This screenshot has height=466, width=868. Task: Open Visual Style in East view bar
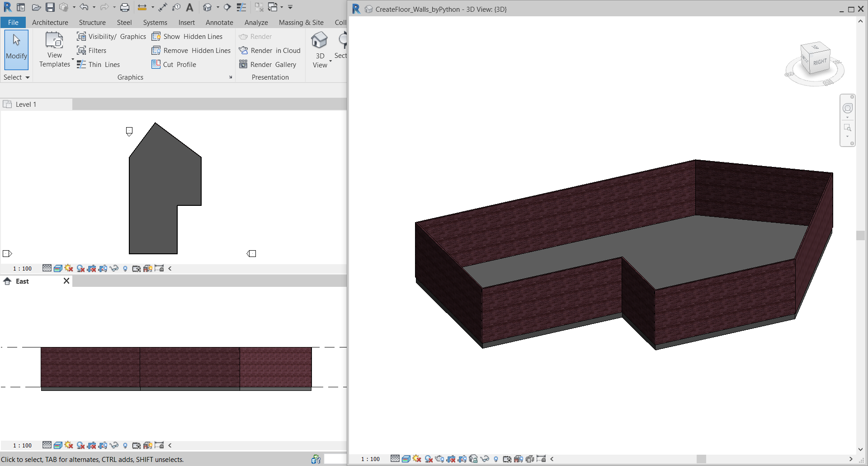[x=58, y=445]
